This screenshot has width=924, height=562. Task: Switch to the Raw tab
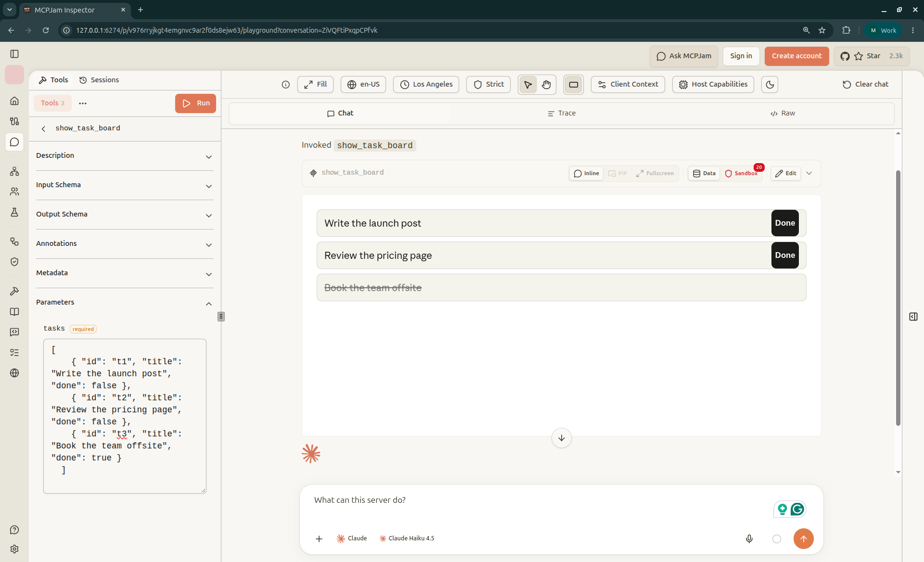[783, 114]
